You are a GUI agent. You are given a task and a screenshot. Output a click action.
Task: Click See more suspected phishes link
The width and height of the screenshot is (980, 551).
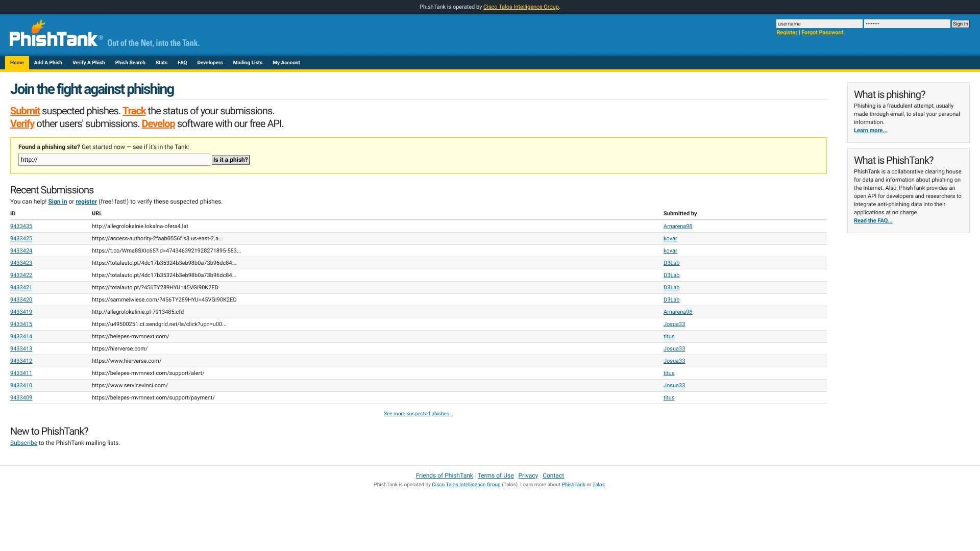(418, 414)
